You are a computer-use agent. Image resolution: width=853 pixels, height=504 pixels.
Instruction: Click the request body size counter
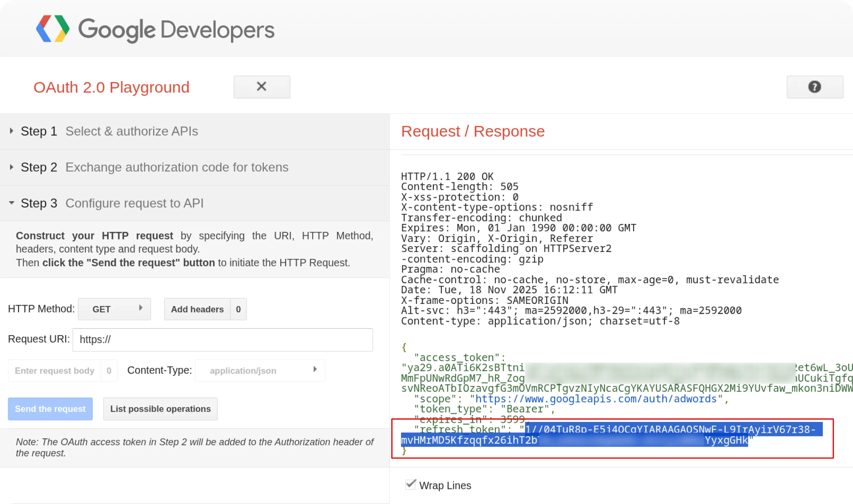109,370
